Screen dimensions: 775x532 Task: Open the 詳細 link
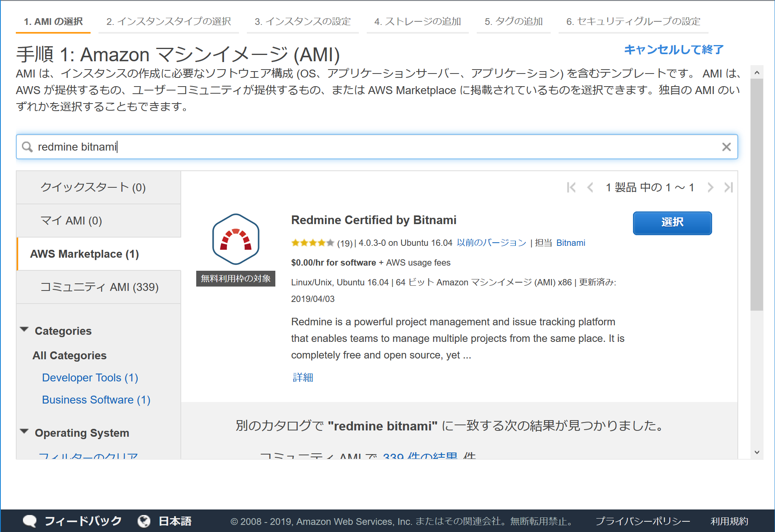point(303,377)
